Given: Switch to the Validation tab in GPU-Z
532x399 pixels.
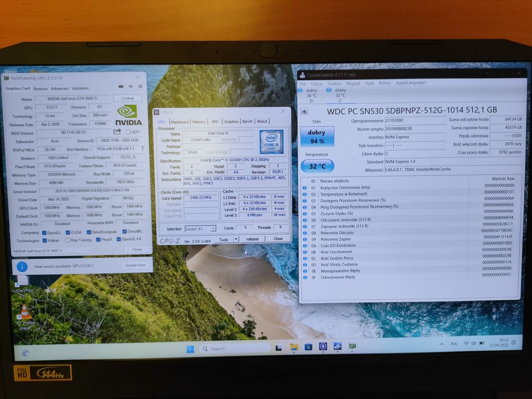Looking at the screenshot, I should (x=80, y=88).
